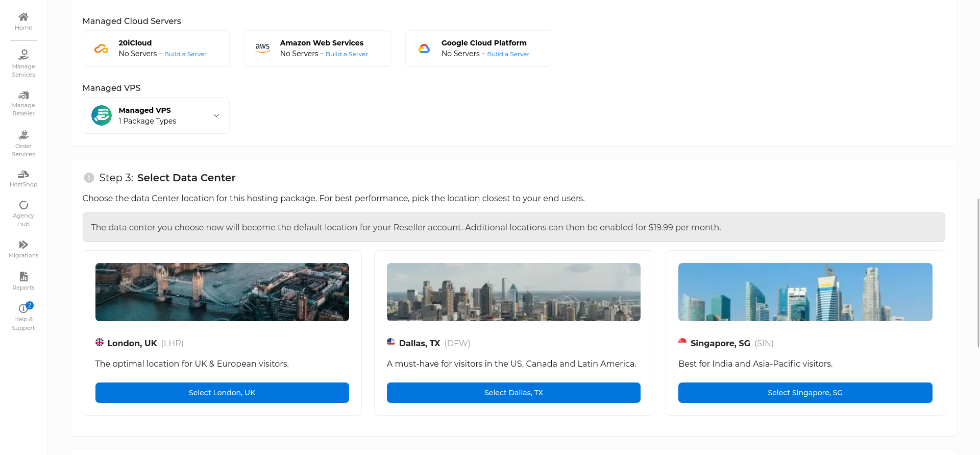Click the Singapore skyline photo
Viewport: 980px width, 455px height.
[x=805, y=292]
